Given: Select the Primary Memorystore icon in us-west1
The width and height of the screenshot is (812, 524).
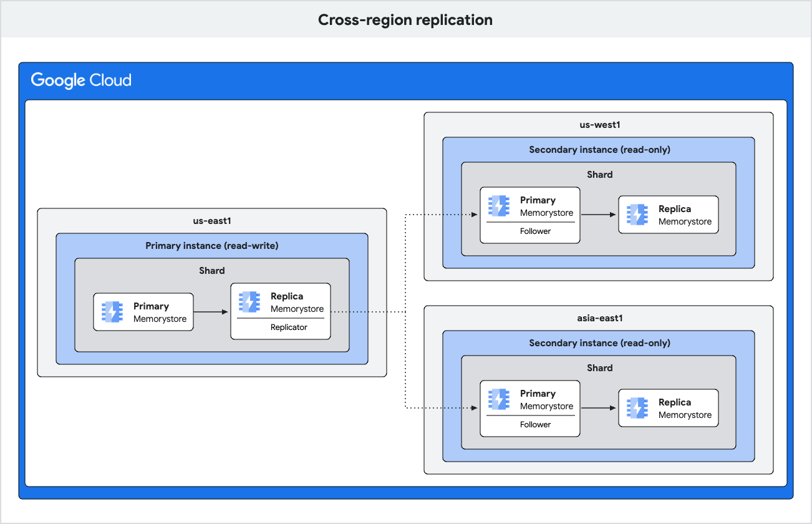Looking at the screenshot, I should pyautogui.click(x=498, y=206).
